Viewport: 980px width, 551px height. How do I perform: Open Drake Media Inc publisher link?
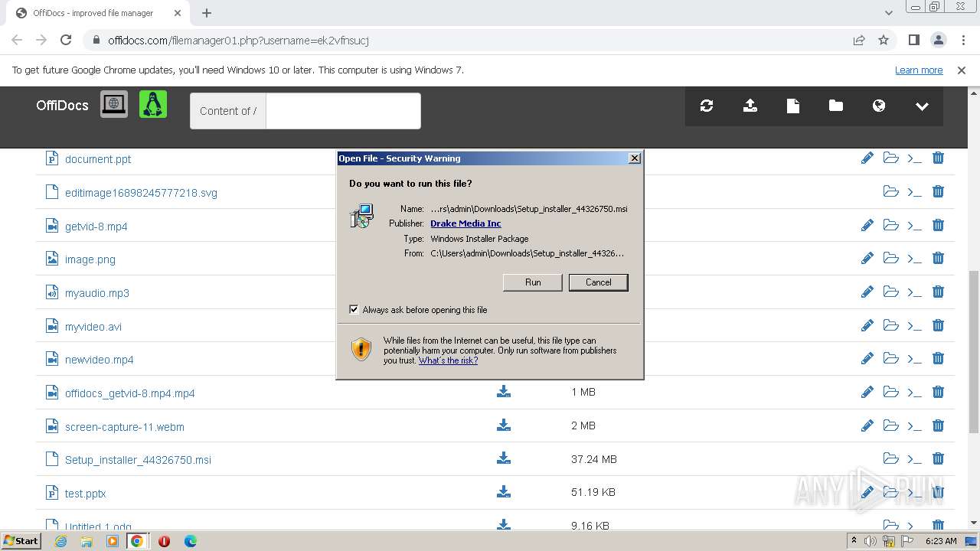point(465,223)
